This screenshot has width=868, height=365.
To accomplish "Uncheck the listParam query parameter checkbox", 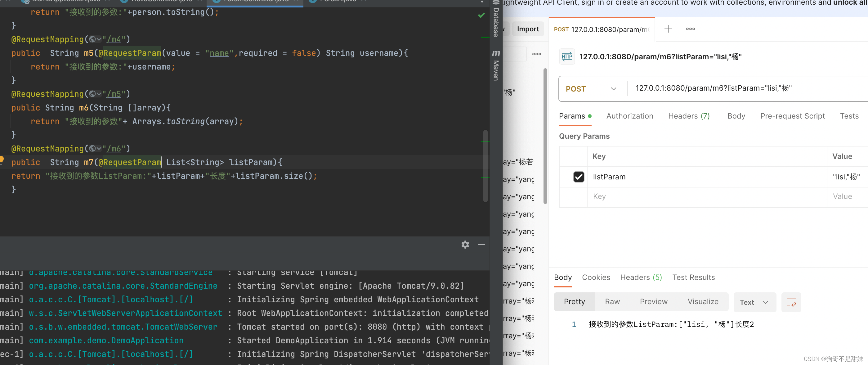I will coord(579,177).
